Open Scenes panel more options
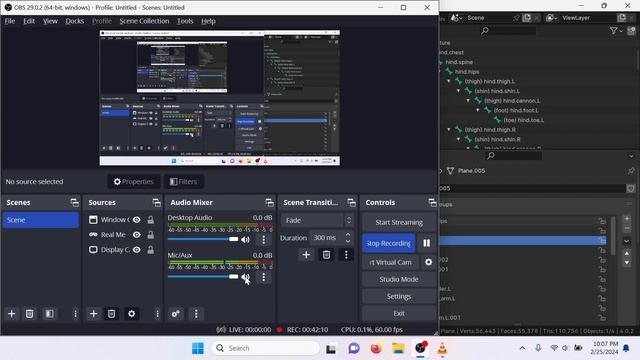This screenshot has width=640, height=360. (x=75, y=313)
